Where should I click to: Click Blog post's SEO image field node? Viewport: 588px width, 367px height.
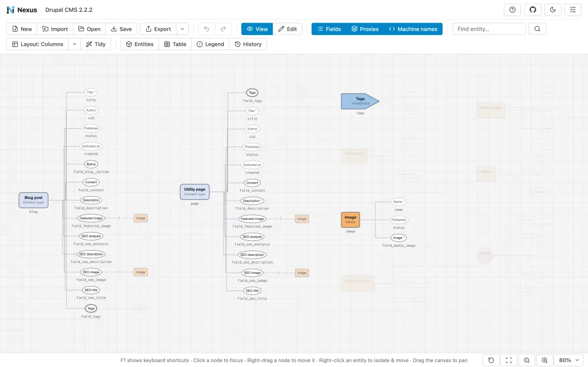(91, 272)
